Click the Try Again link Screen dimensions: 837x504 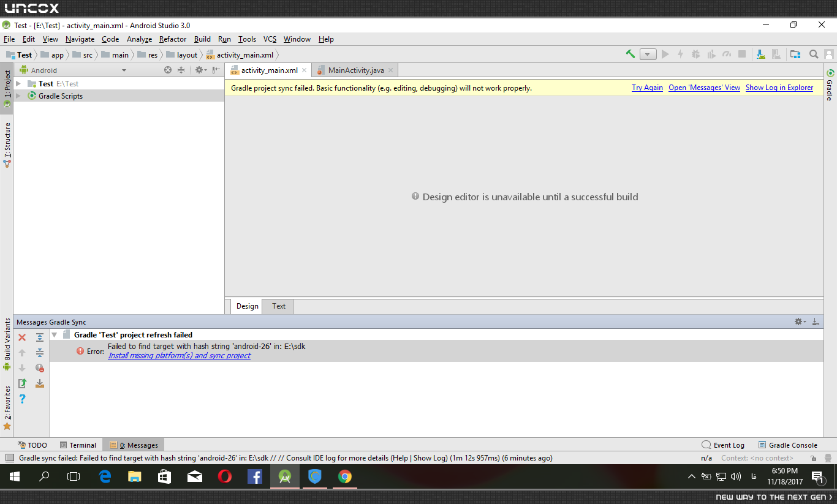point(647,88)
